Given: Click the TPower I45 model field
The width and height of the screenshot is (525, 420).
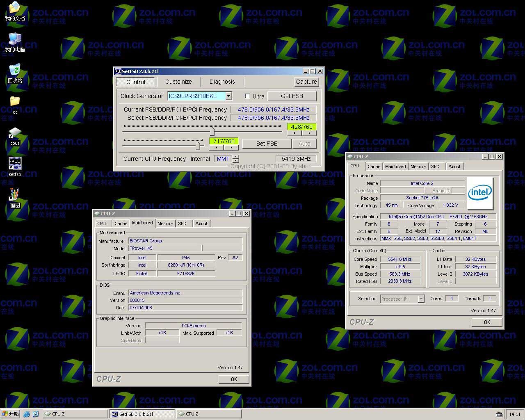Looking at the screenshot, I should [165, 248].
